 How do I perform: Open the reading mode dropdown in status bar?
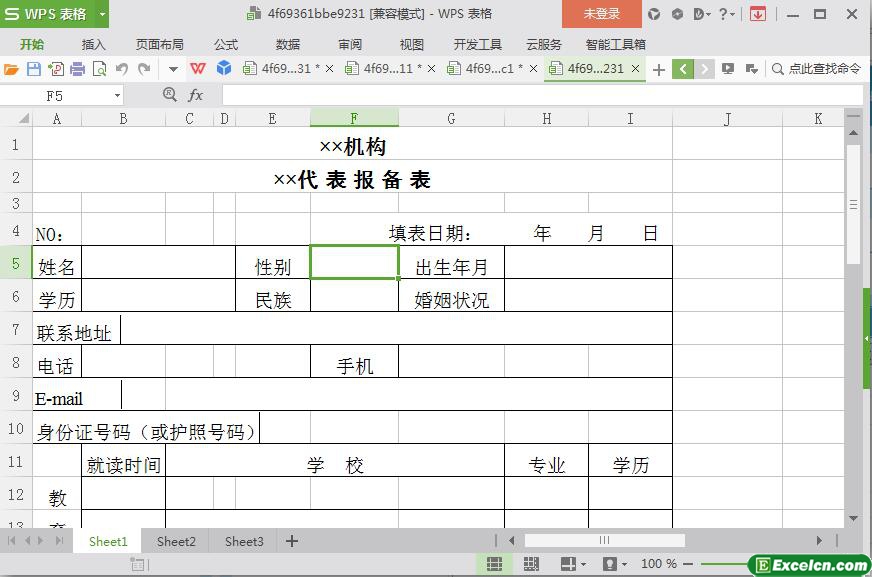point(583,564)
